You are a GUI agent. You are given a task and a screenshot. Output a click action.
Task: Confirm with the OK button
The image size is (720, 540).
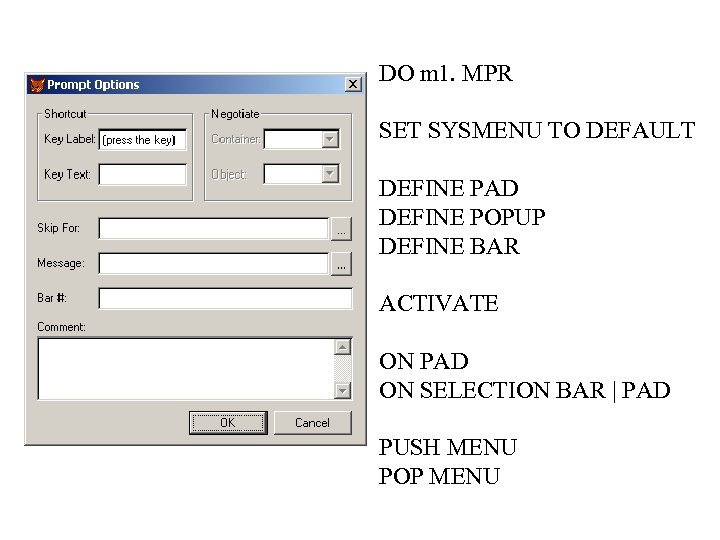228,422
